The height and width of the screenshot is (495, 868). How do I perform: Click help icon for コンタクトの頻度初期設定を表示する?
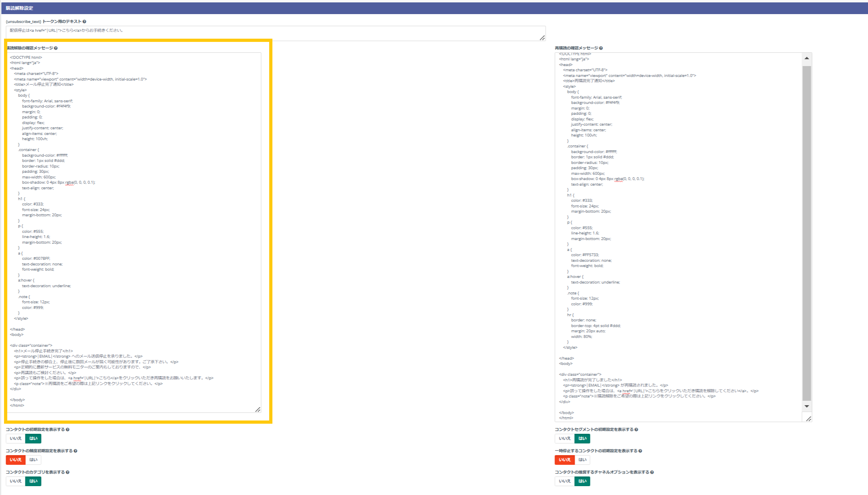point(75,451)
